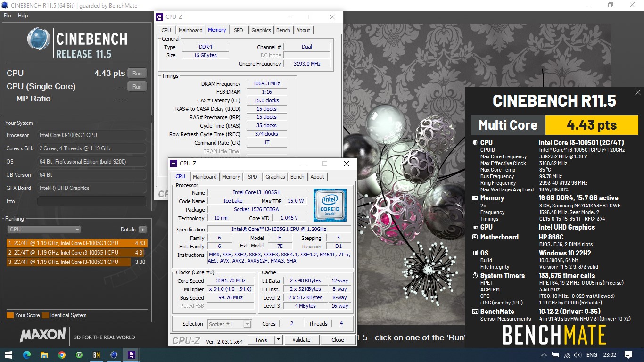Switch to CPU-Z via its taskbar icon
Viewport: 644px width, 362px height.
[x=131, y=355]
